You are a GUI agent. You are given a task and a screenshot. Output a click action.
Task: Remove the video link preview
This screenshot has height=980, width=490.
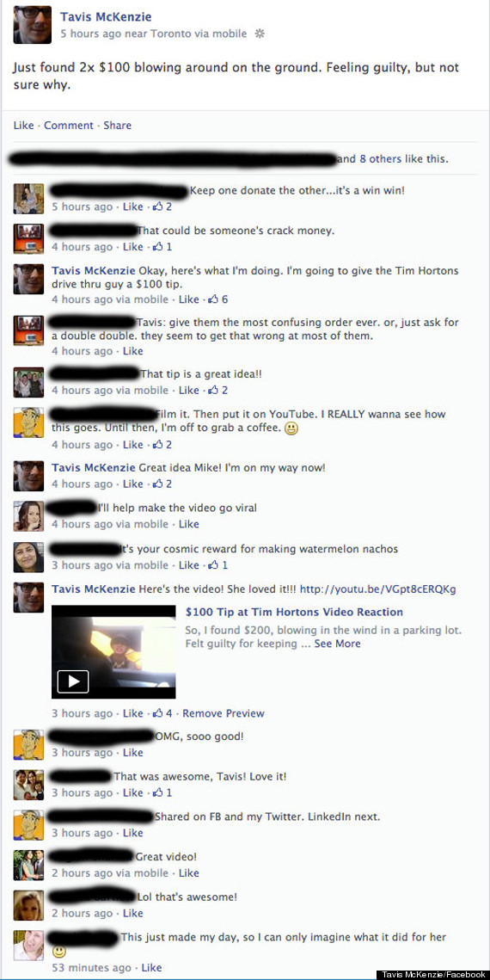pos(224,713)
